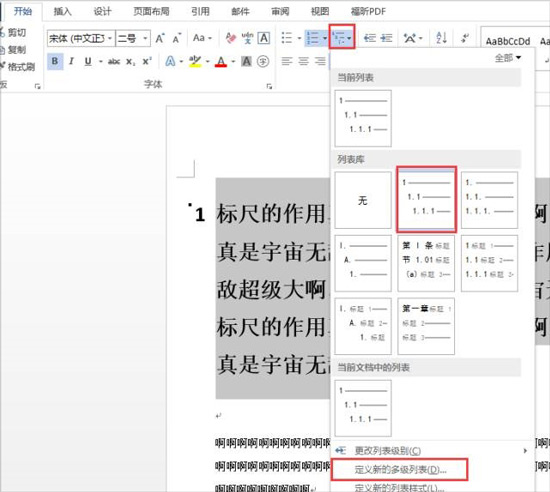
Task: Open the font size dropdown
Action: point(133,38)
